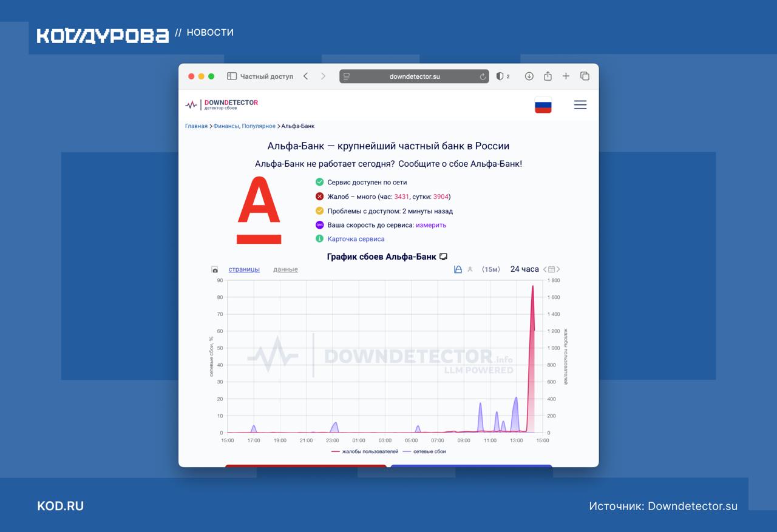Open the Safari sidebar panel icon
Viewport: 777px width, 532px height.
pyautogui.click(x=231, y=76)
